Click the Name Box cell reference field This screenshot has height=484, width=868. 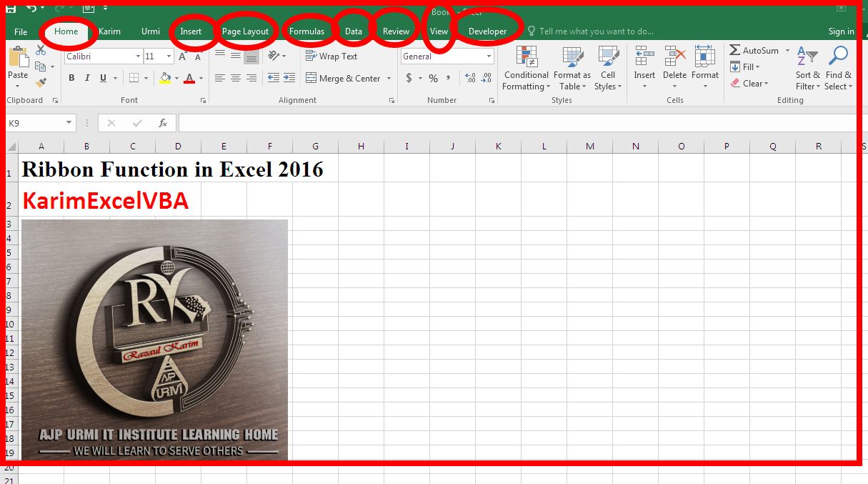[36, 122]
